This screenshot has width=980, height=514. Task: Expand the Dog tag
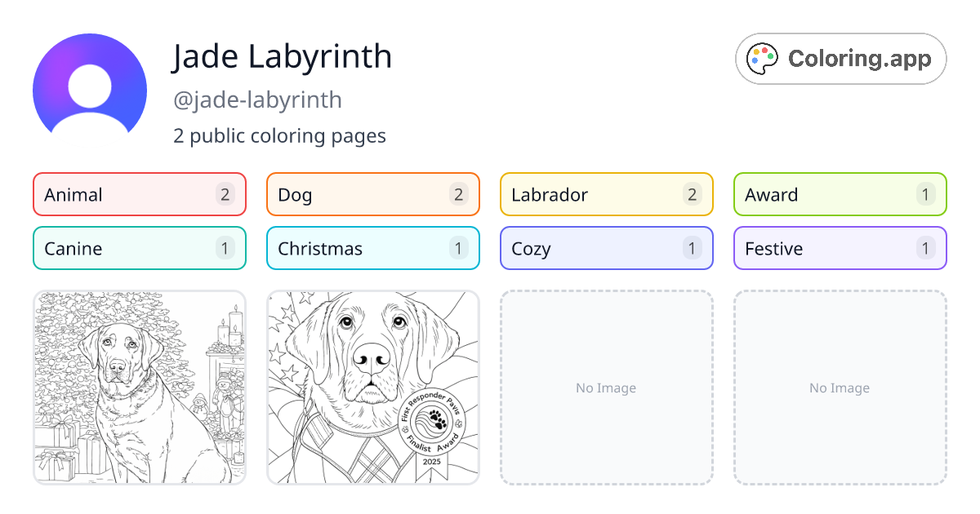[x=372, y=194]
